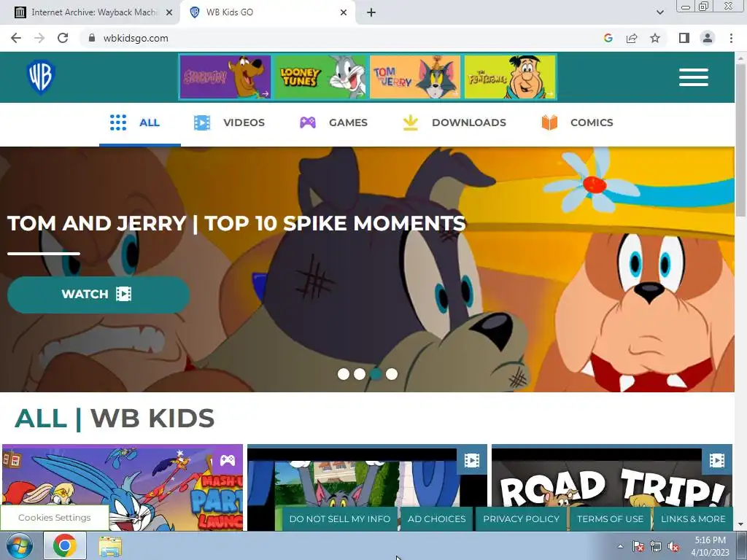Go to second carousel slide dot
This screenshot has width=747, height=560.
click(x=360, y=374)
